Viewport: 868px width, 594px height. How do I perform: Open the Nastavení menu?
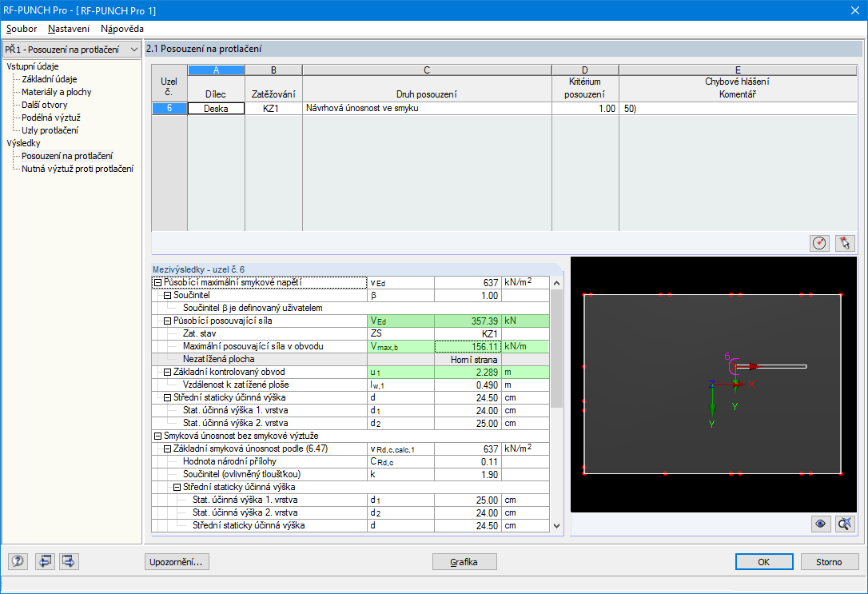[69, 29]
